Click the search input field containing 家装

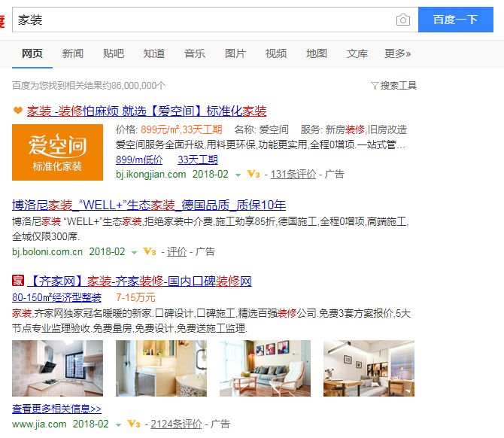(x=204, y=20)
